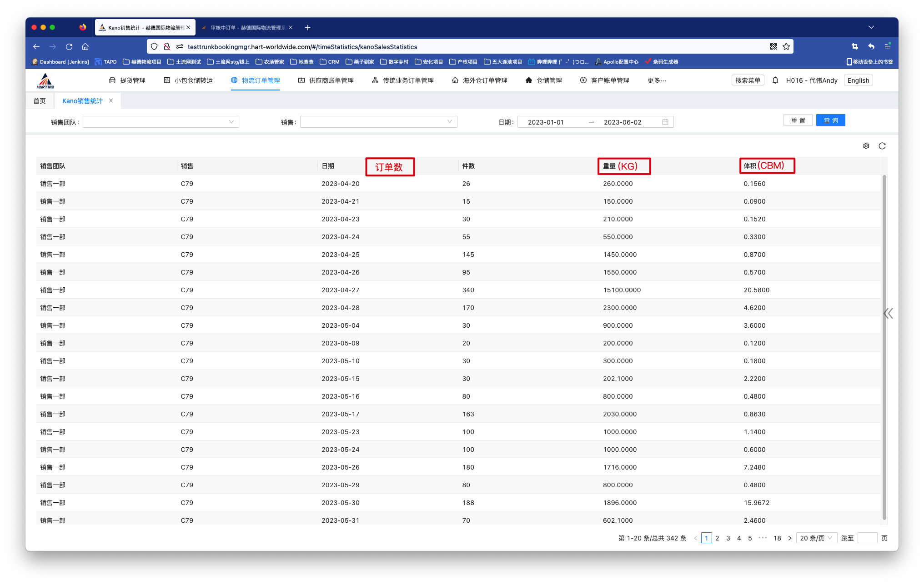This screenshot has height=585, width=924.
Task: Open the 20 条/页 page size dropdown
Action: pos(816,538)
